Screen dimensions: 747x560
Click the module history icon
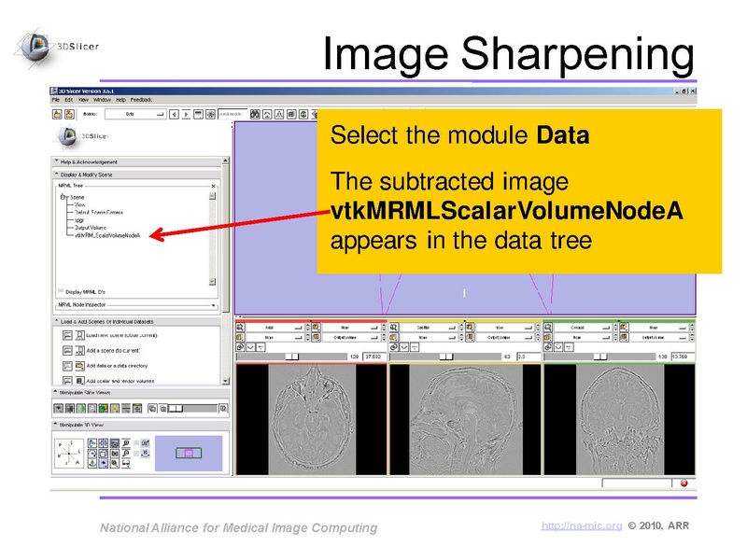[x=198, y=114]
